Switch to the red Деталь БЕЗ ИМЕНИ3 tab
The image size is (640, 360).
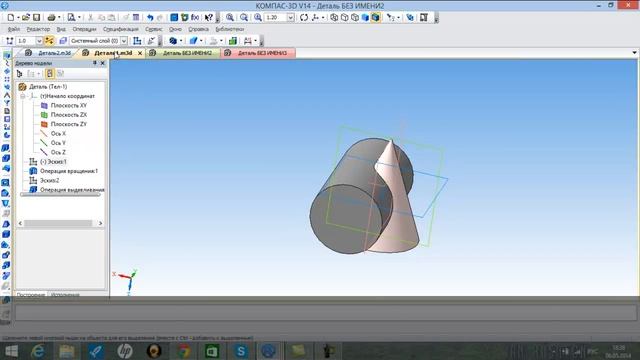coord(258,53)
